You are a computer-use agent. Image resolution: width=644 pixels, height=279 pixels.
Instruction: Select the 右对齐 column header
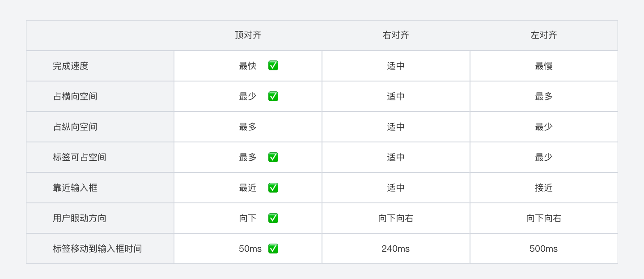point(396,35)
